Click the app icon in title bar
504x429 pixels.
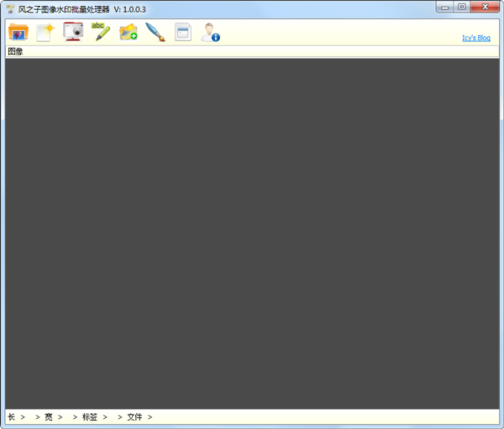(x=10, y=9)
